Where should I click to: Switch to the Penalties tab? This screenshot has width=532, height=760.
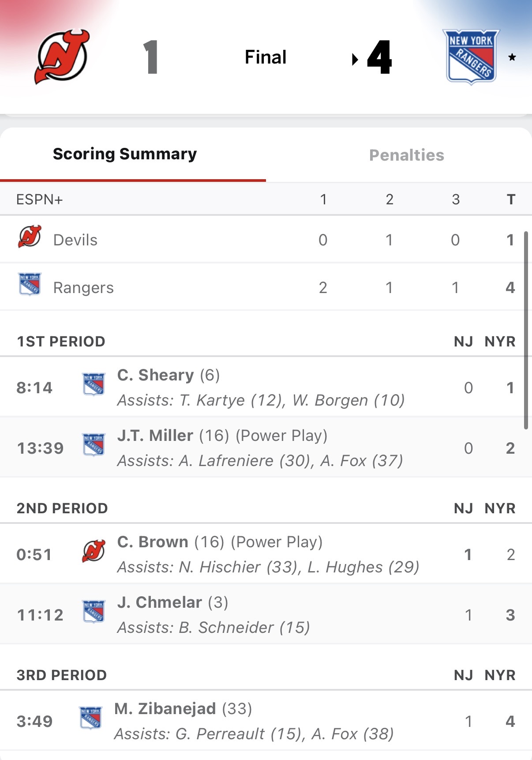(x=406, y=155)
